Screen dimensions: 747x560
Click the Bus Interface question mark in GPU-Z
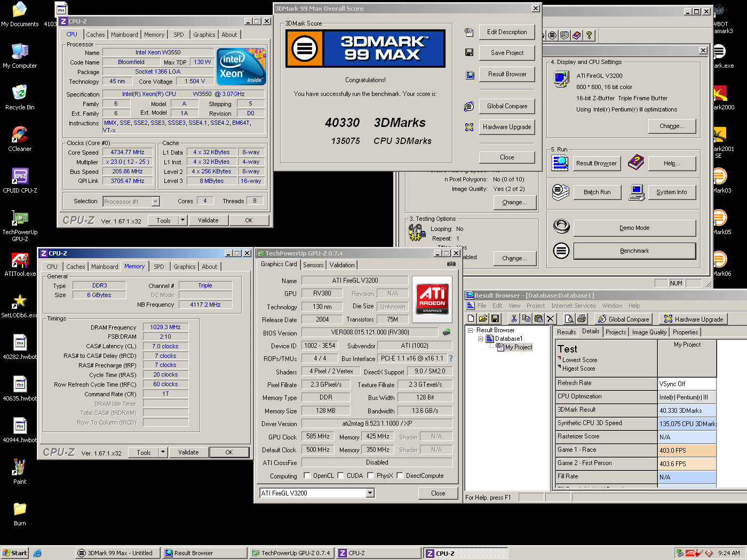[450, 358]
